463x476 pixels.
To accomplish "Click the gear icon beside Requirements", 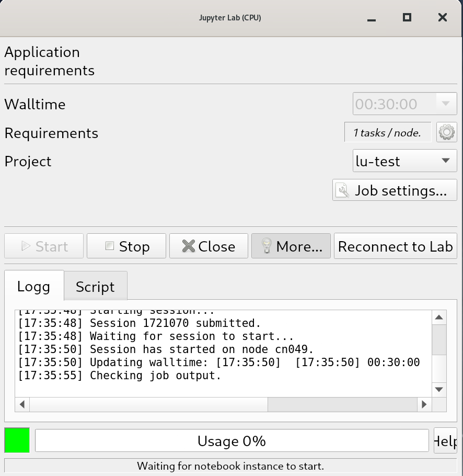I will coord(446,132).
